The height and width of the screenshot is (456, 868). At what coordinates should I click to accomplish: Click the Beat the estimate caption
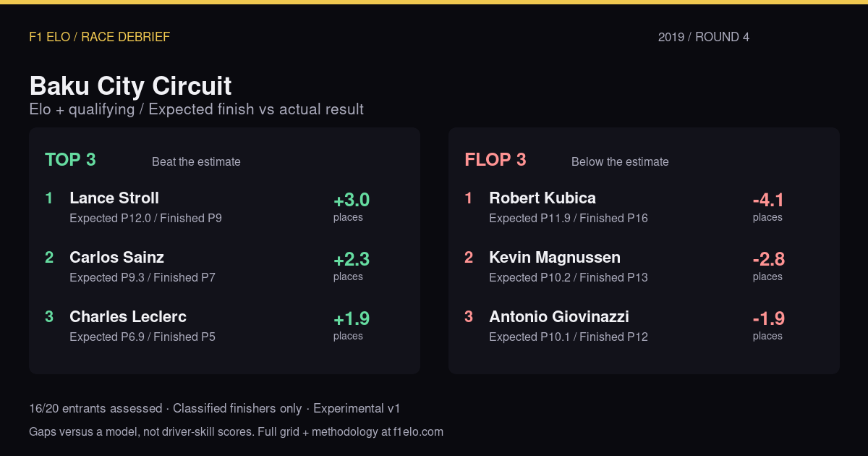pyautogui.click(x=196, y=161)
